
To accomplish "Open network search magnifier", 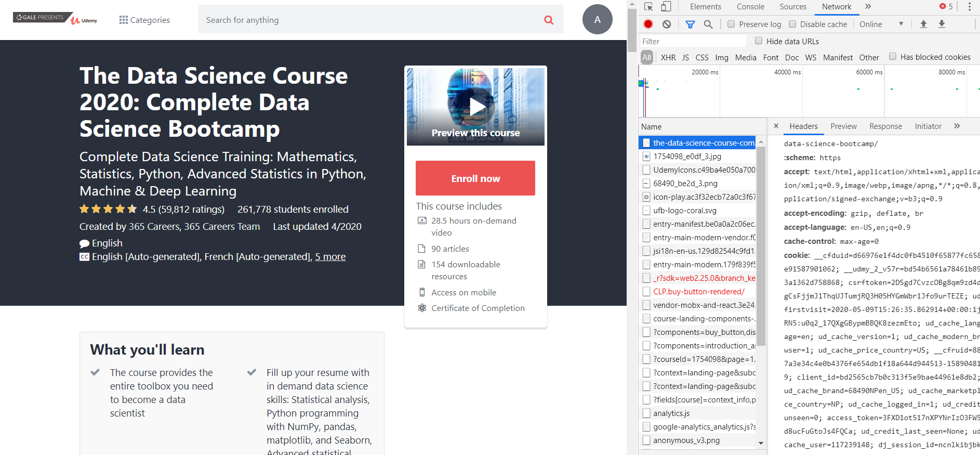I will 708,24.
